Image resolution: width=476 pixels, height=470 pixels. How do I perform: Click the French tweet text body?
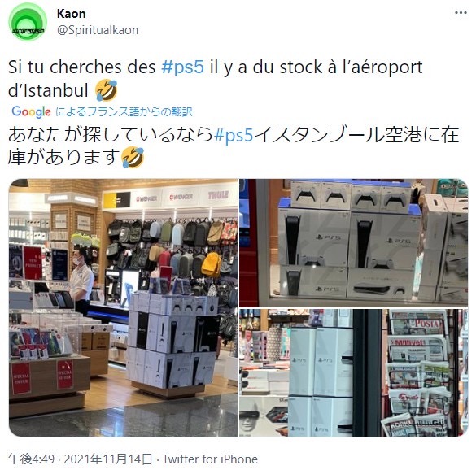(x=216, y=79)
